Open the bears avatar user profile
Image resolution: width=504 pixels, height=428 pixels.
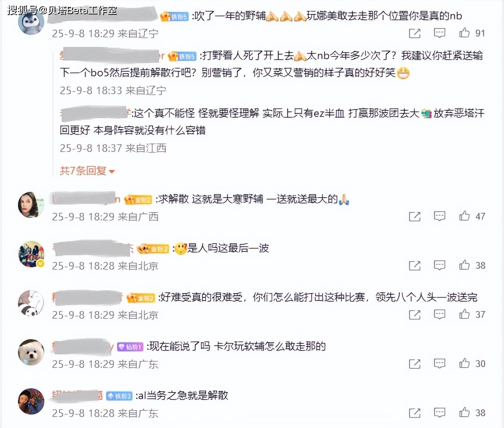tap(31, 303)
